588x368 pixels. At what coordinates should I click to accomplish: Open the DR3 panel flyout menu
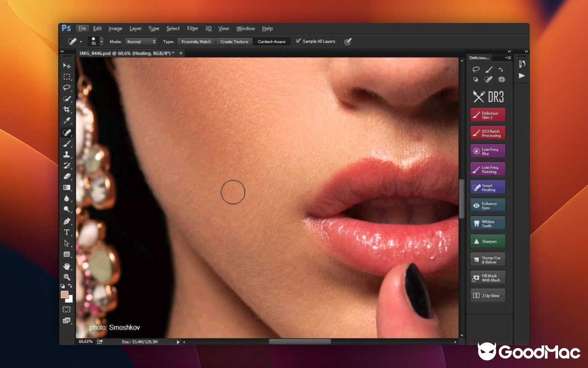[x=508, y=57]
